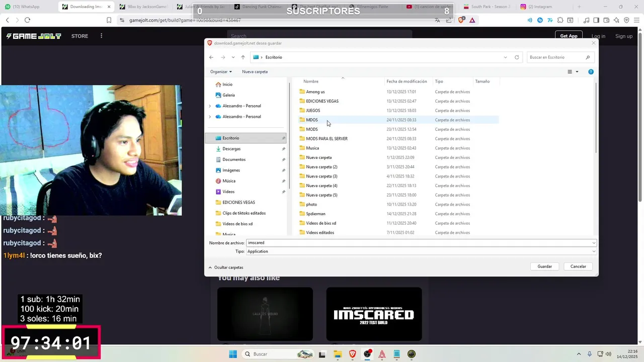Image resolution: width=644 pixels, height=362 pixels.
Task: Click the Log in link
Action: (598, 36)
